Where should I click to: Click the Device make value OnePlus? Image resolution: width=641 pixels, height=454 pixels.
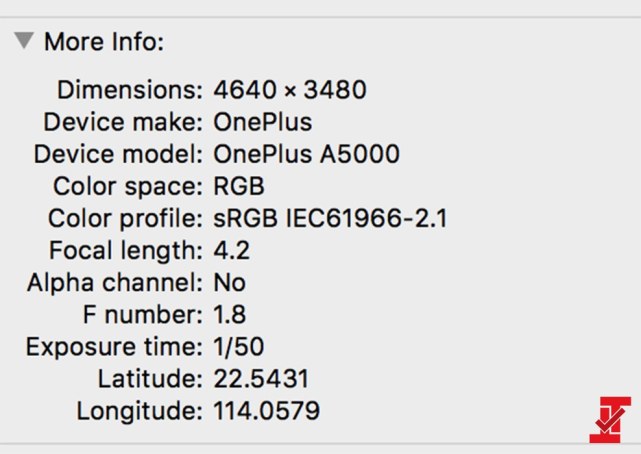pyautogui.click(x=263, y=122)
